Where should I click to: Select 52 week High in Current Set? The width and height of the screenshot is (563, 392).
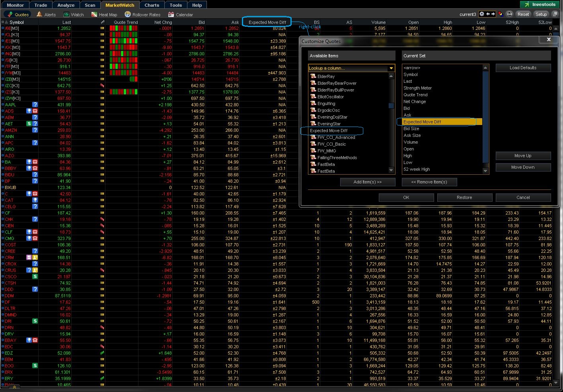tap(417, 169)
